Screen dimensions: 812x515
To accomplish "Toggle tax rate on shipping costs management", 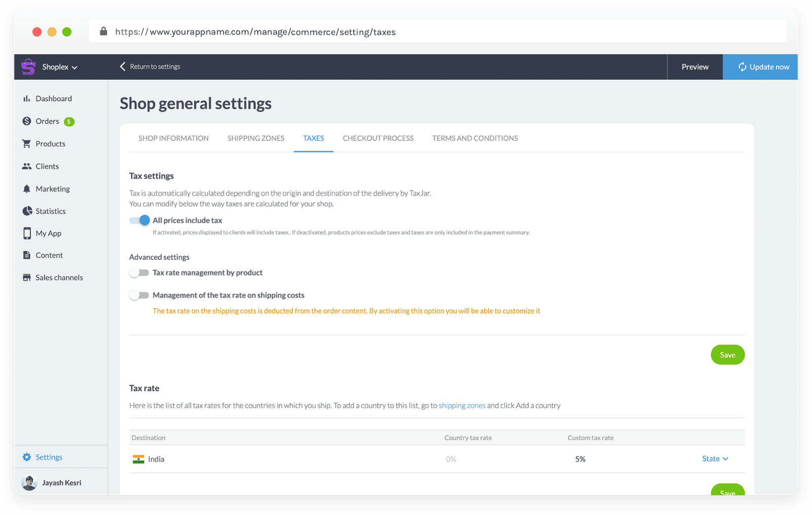I will pos(139,295).
